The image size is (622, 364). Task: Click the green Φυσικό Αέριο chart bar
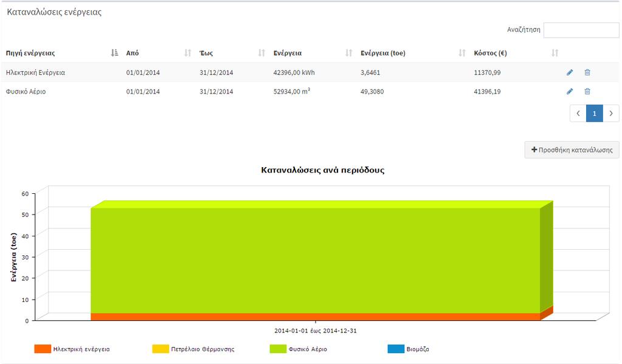click(316, 259)
